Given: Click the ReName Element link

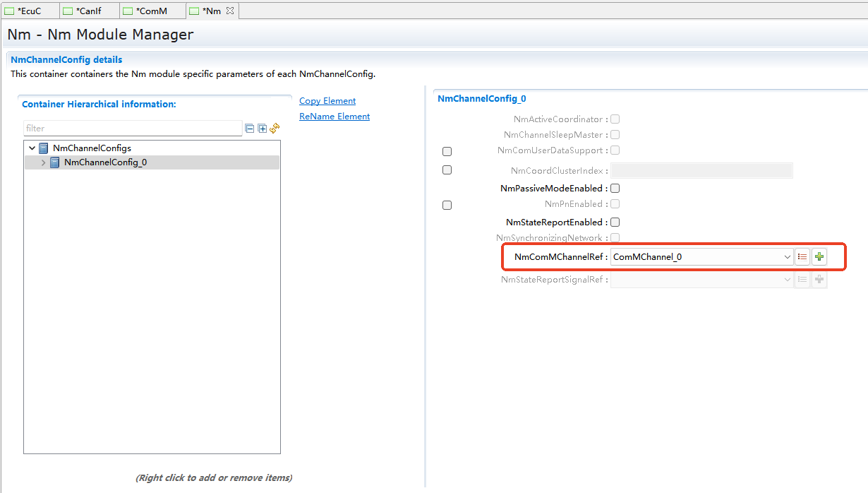Looking at the screenshot, I should tap(334, 117).
